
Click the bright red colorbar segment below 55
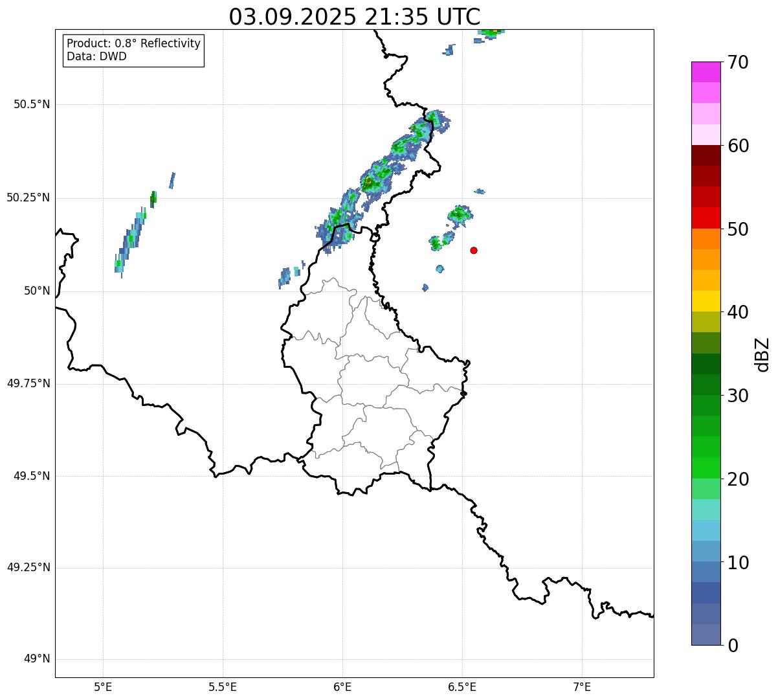706,218
